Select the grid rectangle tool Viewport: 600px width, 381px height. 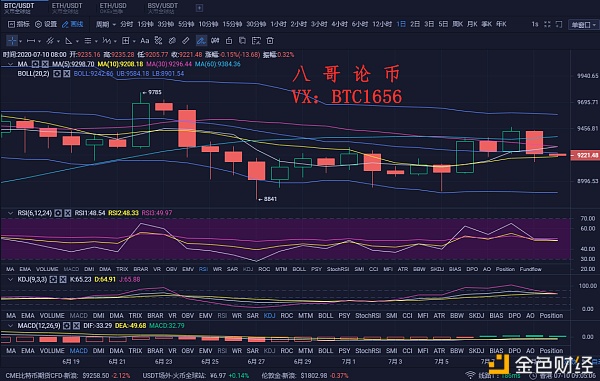coord(126,41)
